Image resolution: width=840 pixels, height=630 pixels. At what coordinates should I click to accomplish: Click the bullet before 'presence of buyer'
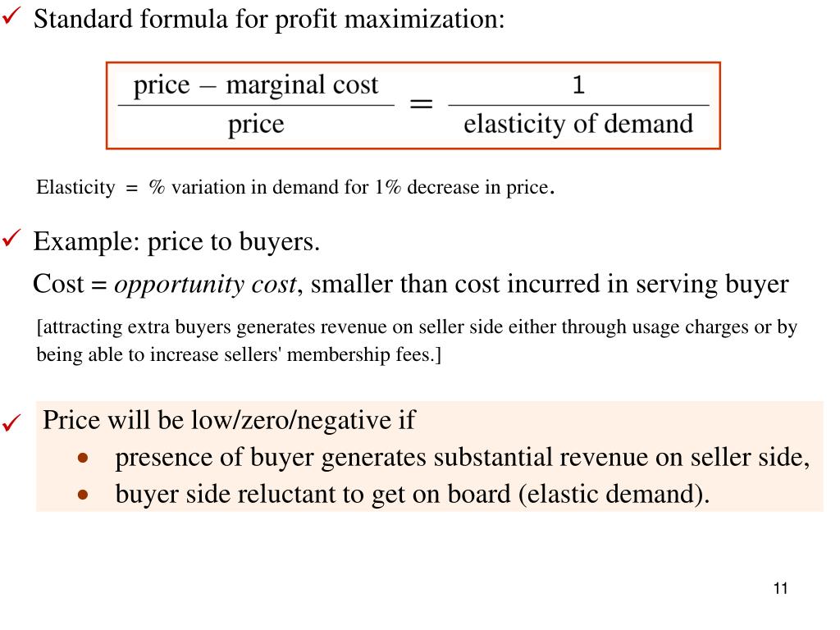83,458
